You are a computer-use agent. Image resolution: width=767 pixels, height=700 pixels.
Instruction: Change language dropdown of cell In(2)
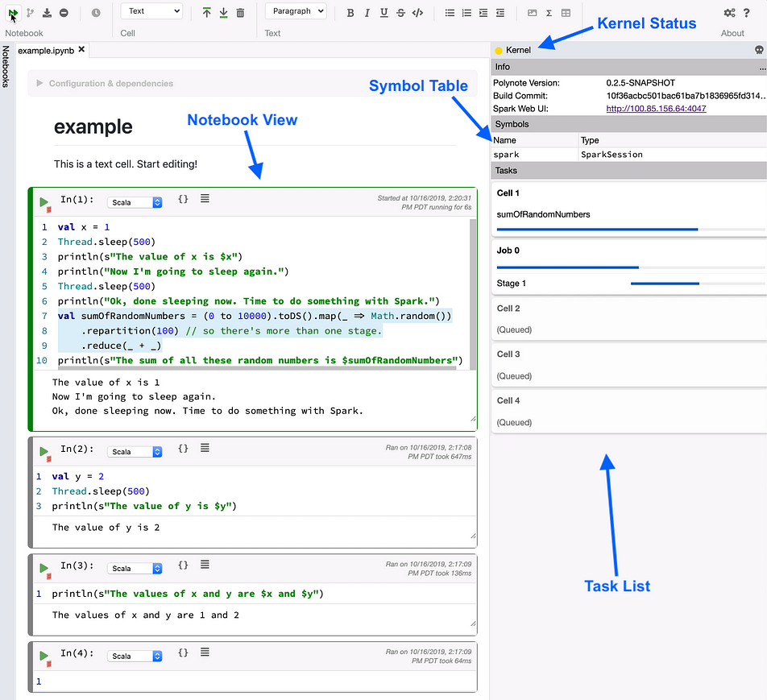pos(135,452)
